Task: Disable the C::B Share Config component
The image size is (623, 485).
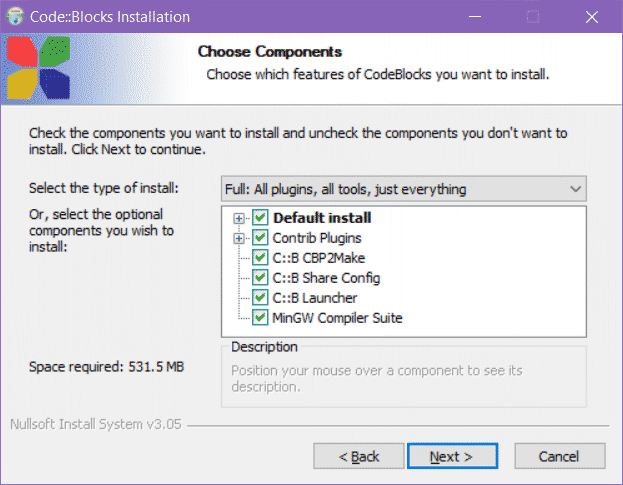Action: [x=260, y=278]
